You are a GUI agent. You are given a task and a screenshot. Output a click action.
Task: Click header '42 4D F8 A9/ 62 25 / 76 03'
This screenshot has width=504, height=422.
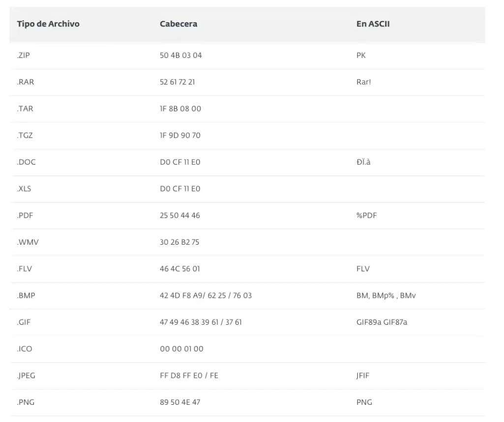[x=206, y=295]
